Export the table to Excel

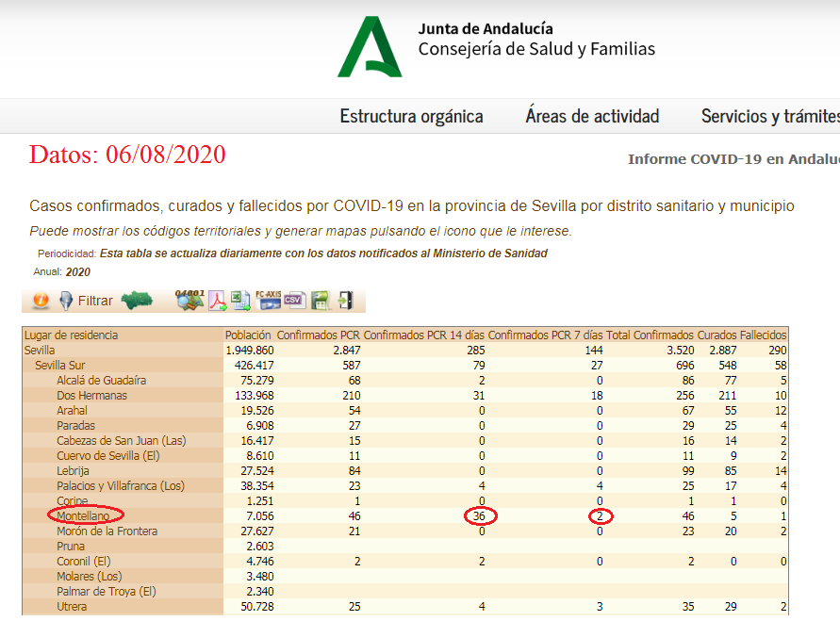241,301
